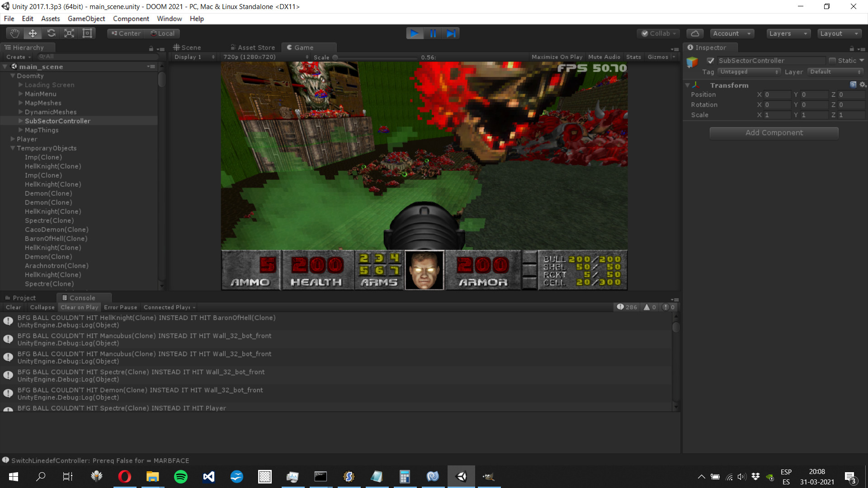Expand the MapMeshes object
This screenshot has height=488, width=868.
pyautogui.click(x=20, y=103)
